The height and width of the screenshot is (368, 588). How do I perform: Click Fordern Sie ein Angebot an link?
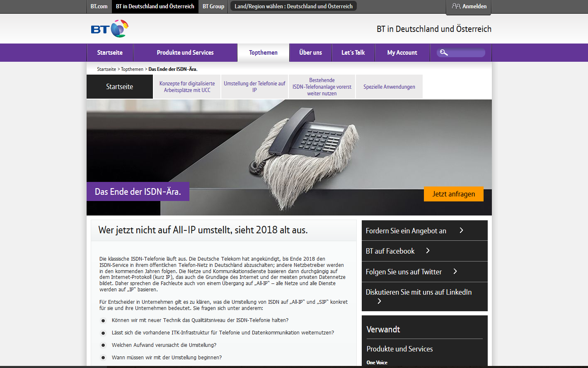(x=406, y=231)
